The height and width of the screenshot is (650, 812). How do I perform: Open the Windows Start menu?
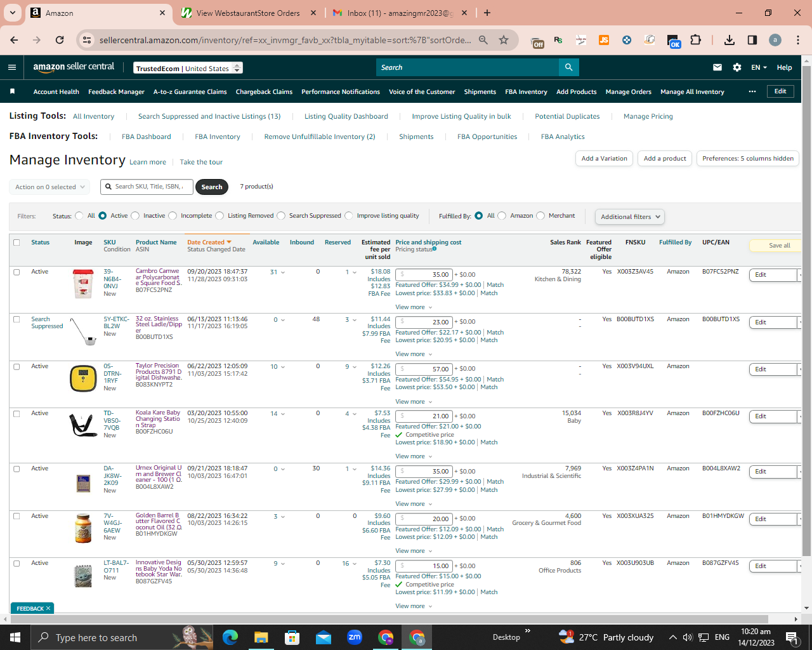pyautogui.click(x=15, y=637)
